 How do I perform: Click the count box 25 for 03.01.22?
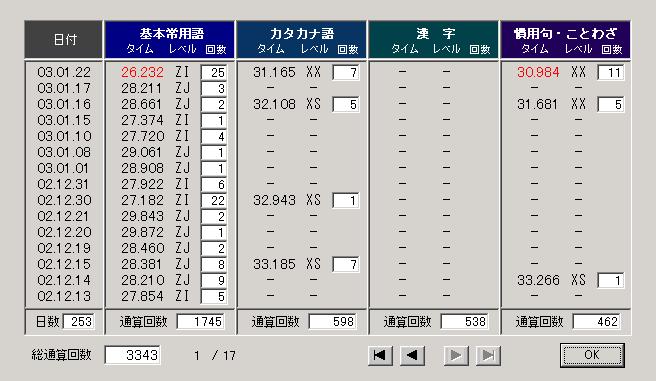[214, 72]
